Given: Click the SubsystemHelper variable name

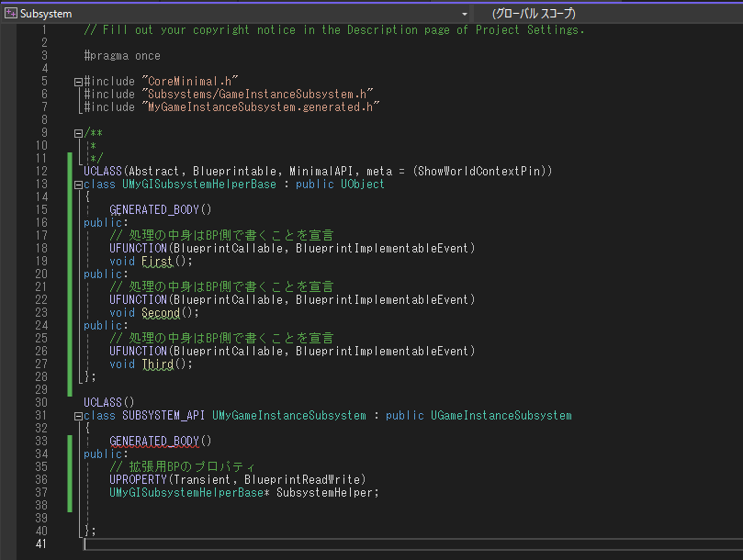Looking at the screenshot, I should [x=324, y=493].
